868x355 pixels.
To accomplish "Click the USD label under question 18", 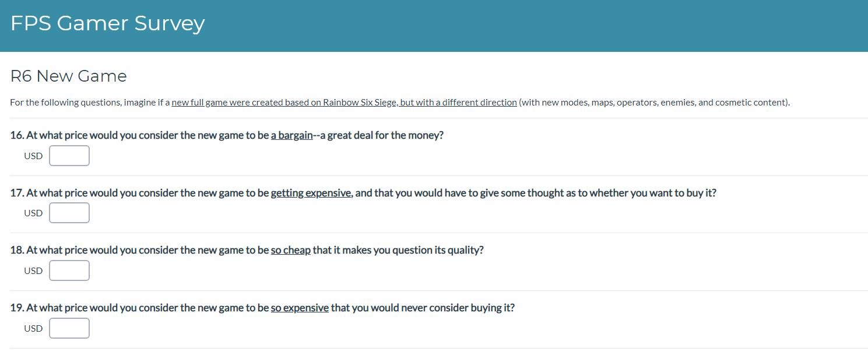I will pos(33,271).
